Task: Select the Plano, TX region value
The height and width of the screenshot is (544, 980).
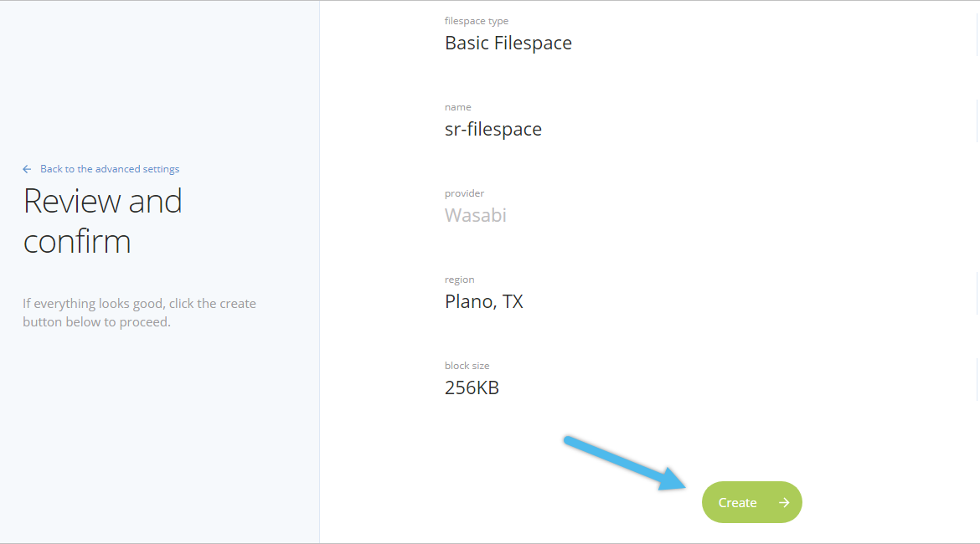Action: pyautogui.click(x=484, y=301)
